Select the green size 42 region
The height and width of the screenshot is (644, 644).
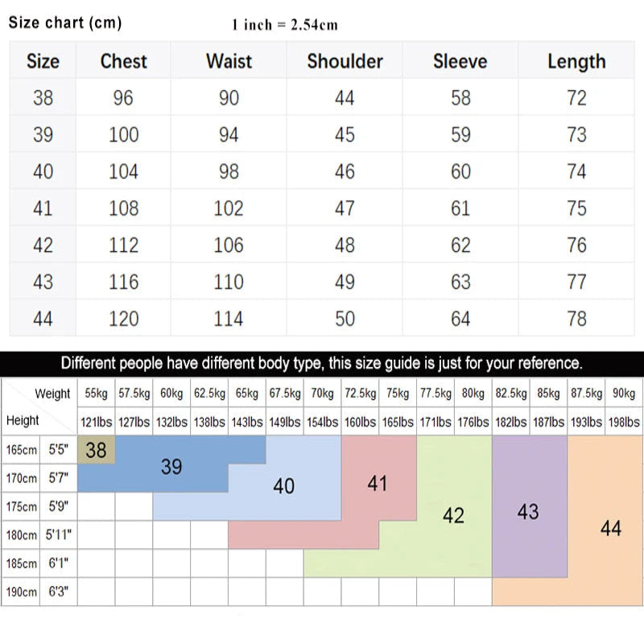click(x=453, y=515)
